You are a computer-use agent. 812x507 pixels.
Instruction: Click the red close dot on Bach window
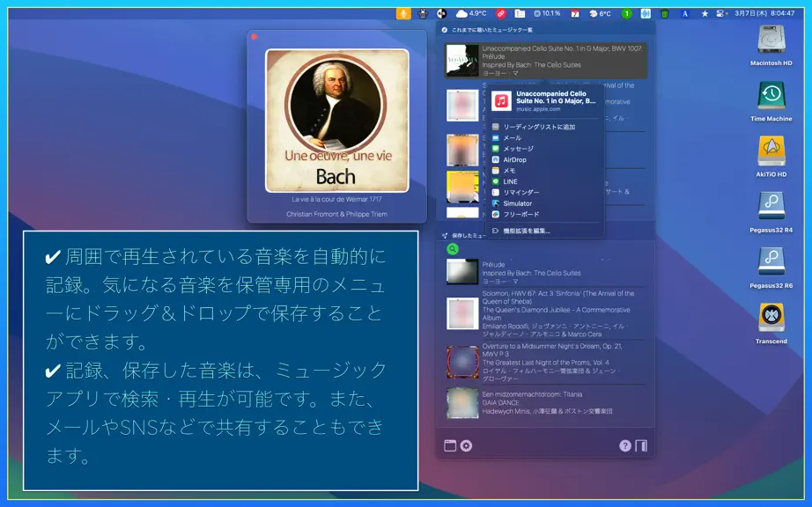pyautogui.click(x=254, y=37)
